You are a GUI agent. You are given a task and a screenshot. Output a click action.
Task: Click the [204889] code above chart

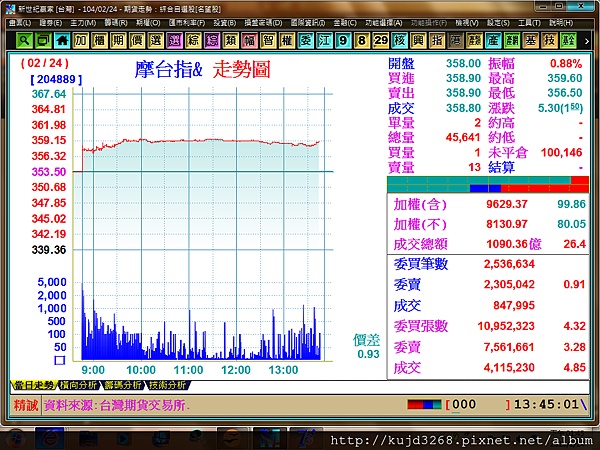click(x=56, y=79)
